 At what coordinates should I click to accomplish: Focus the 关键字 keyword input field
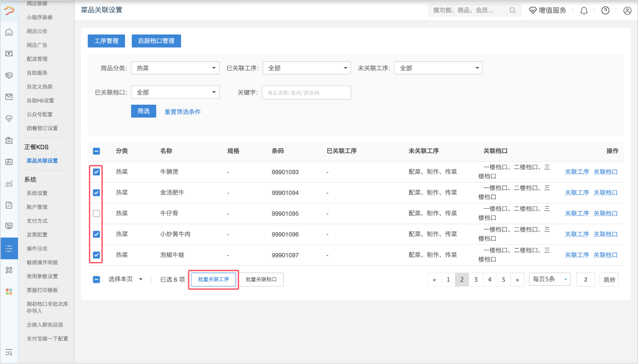pyautogui.click(x=306, y=92)
